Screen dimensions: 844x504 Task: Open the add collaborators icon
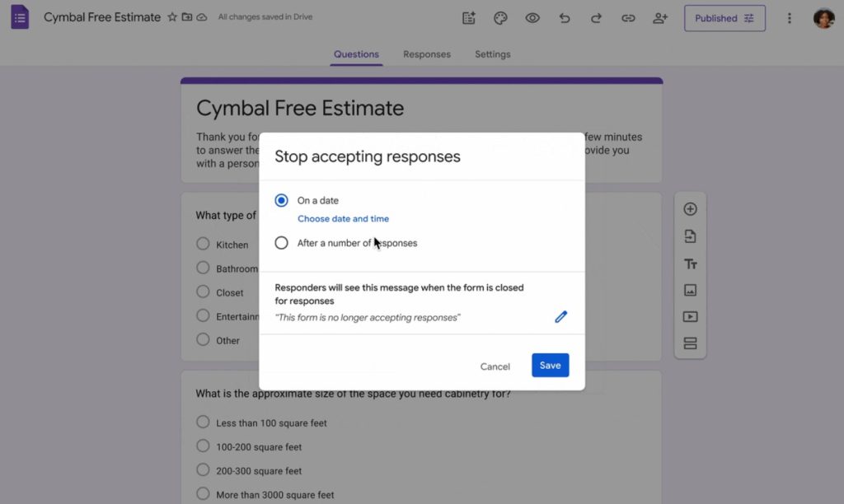[x=659, y=18]
